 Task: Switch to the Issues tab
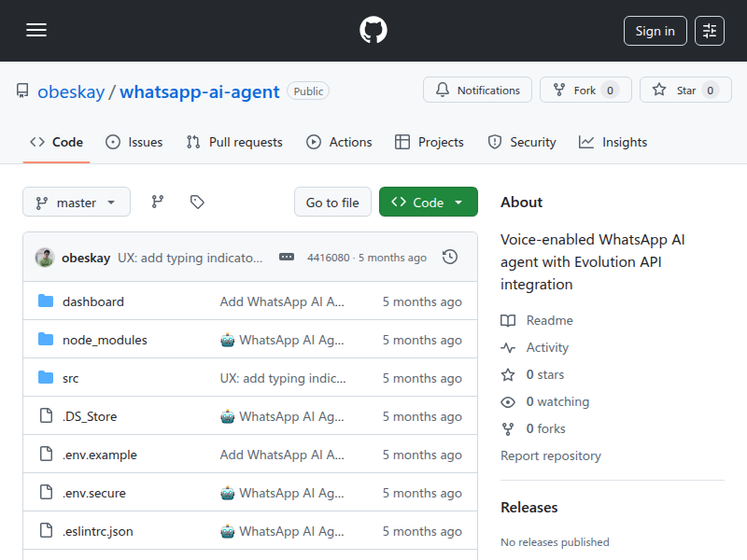click(134, 142)
